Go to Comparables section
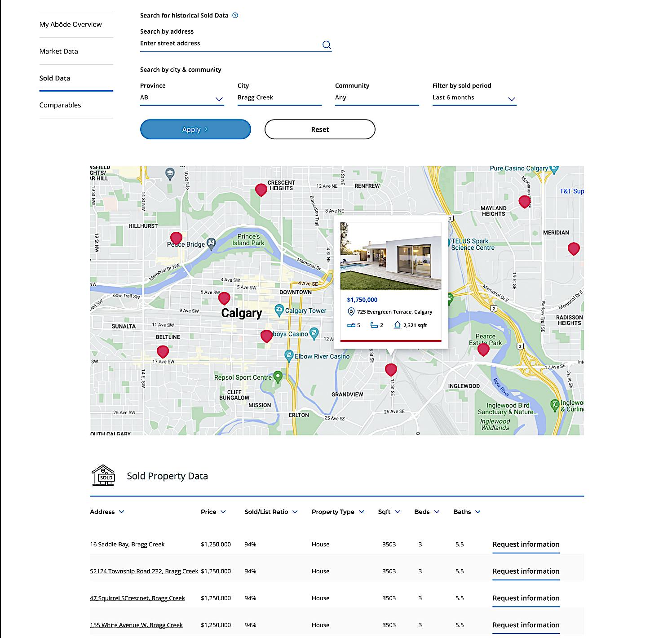The image size is (672, 638). point(60,105)
